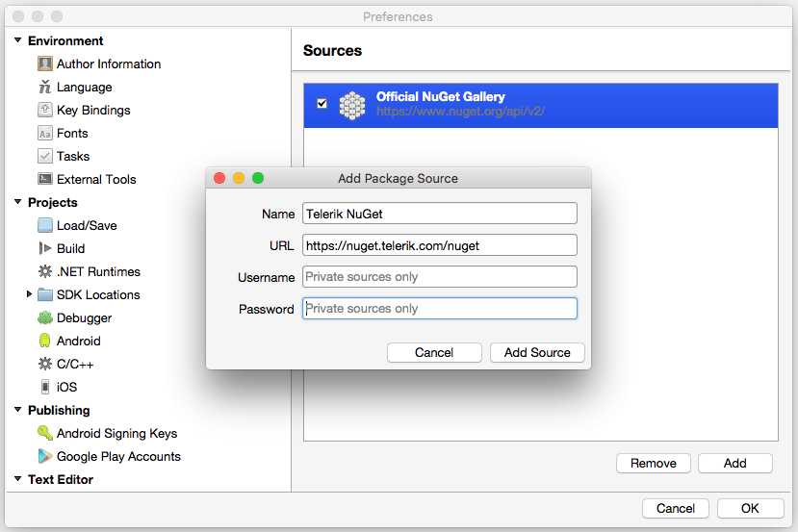
Task: Open Load/Save project settings
Action: click(87, 225)
